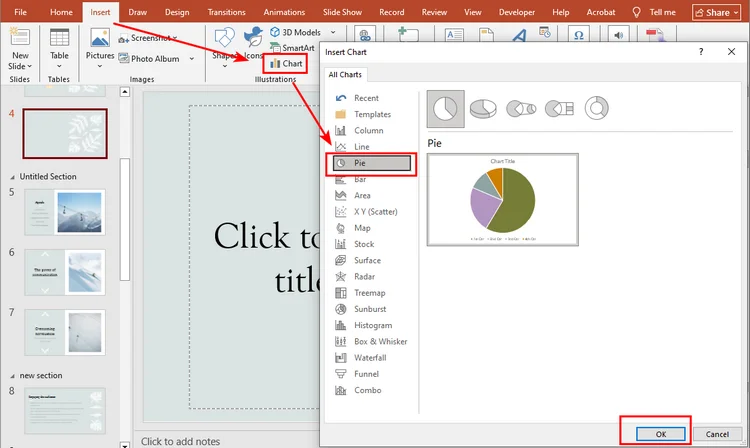Select Treemap chart type
This screenshot has height=448, width=750.
click(x=372, y=293)
